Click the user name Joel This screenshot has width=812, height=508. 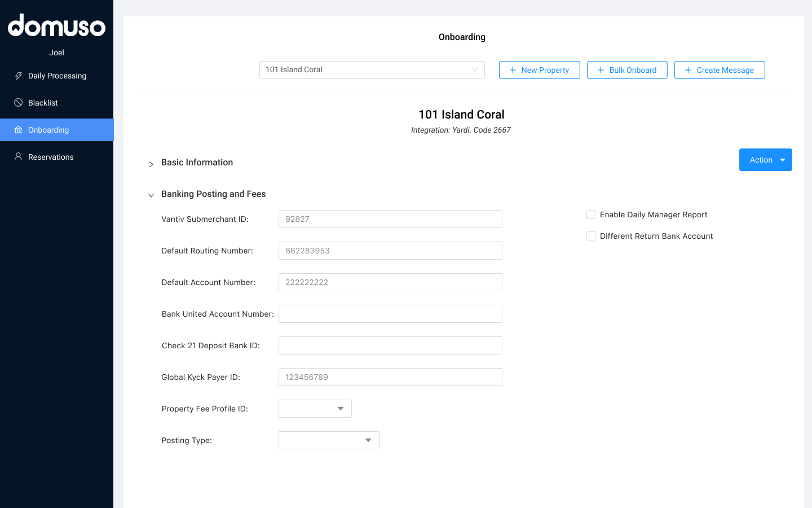pos(56,52)
